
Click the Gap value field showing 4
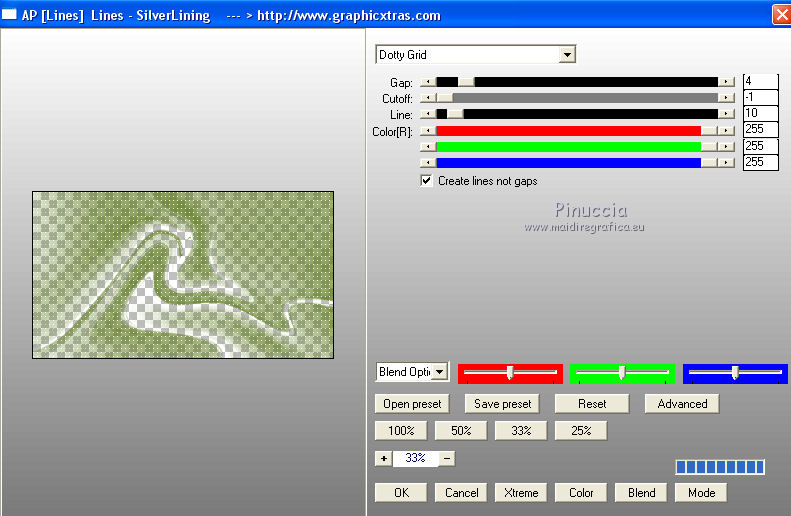click(761, 81)
